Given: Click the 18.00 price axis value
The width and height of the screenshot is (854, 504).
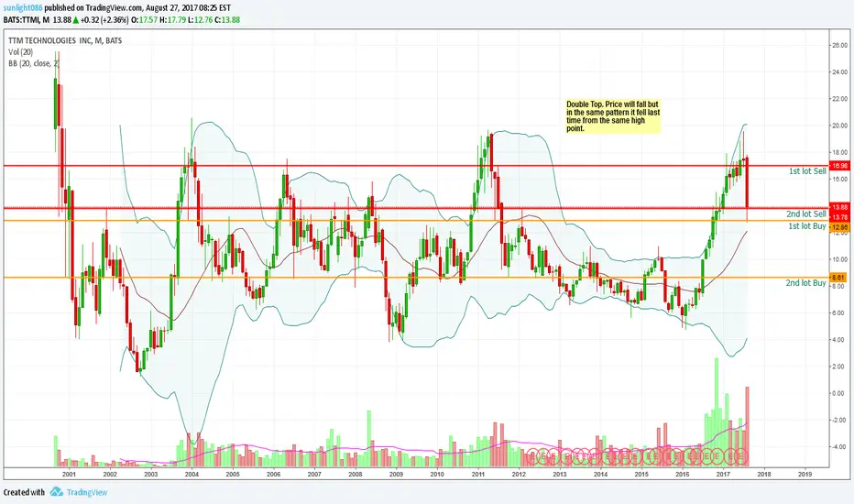Looking at the screenshot, I should click(x=839, y=152).
